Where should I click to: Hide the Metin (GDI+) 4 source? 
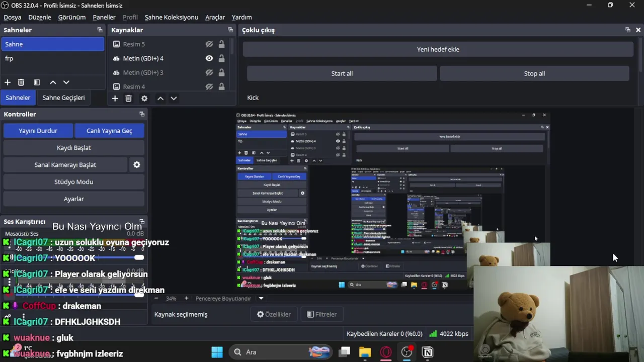(209, 58)
